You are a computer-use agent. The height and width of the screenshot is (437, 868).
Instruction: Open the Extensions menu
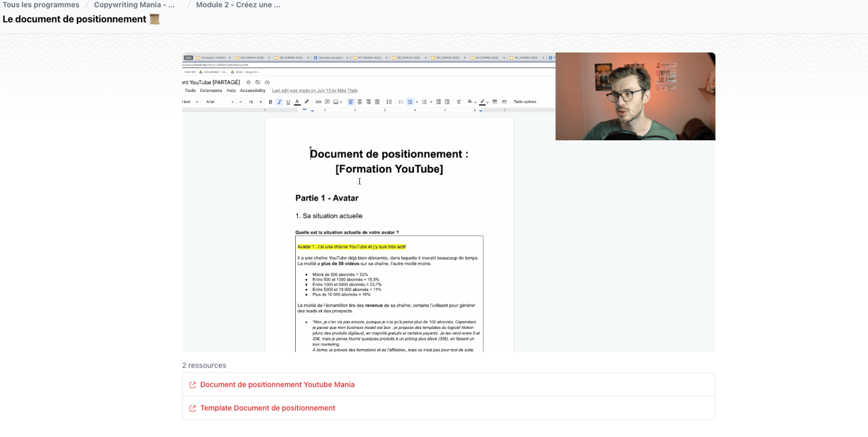pyautogui.click(x=211, y=91)
